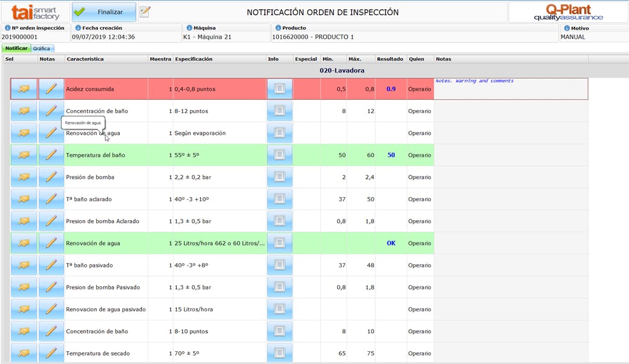Select the hand icon for Temperatura de secado
This screenshot has height=364, width=629.
[x=24, y=353]
